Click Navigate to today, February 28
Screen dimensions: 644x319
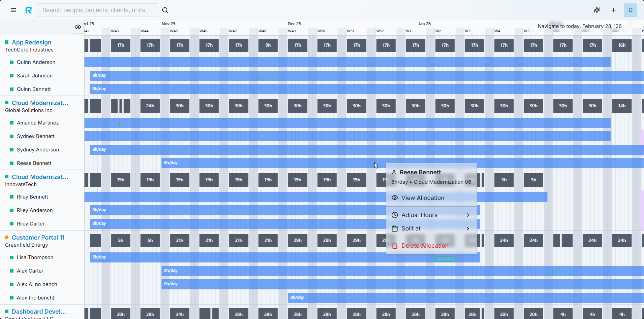tap(580, 26)
